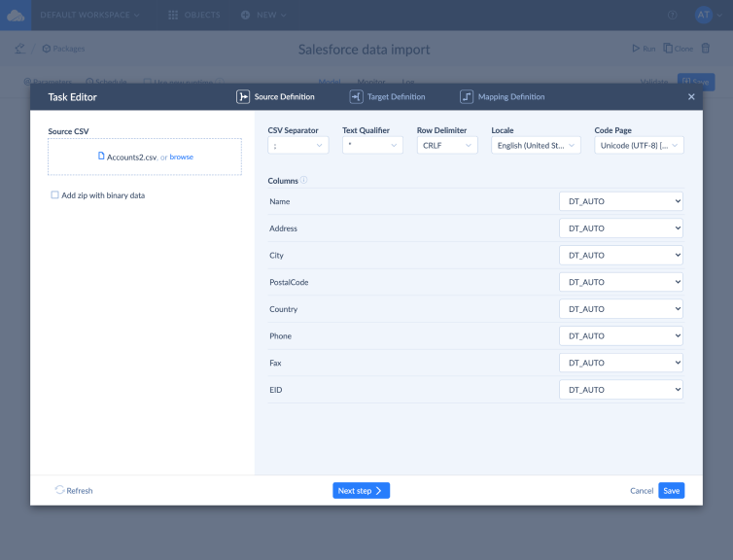
Task: Open the Locale dropdown
Action: coord(537,146)
